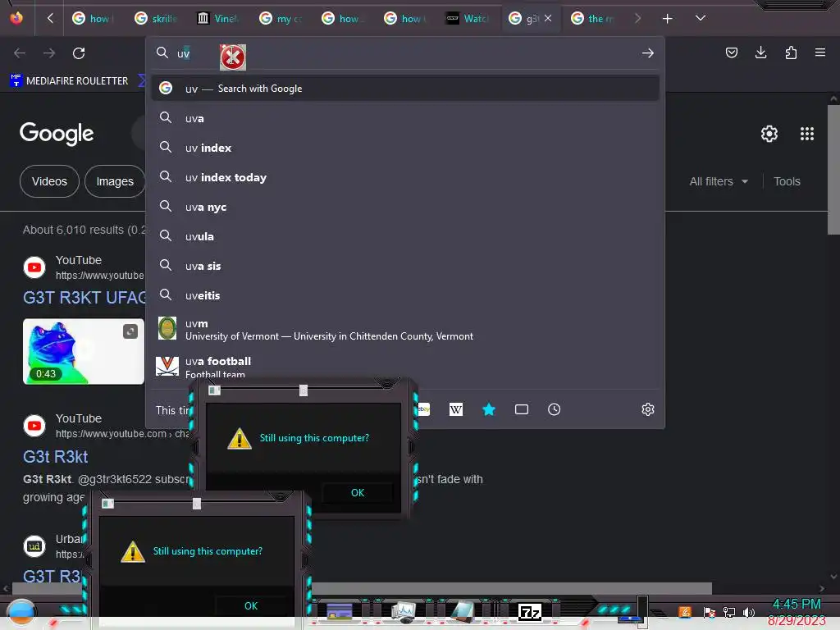Open a new browser tab
The height and width of the screenshot is (630, 840).
pyautogui.click(x=667, y=19)
